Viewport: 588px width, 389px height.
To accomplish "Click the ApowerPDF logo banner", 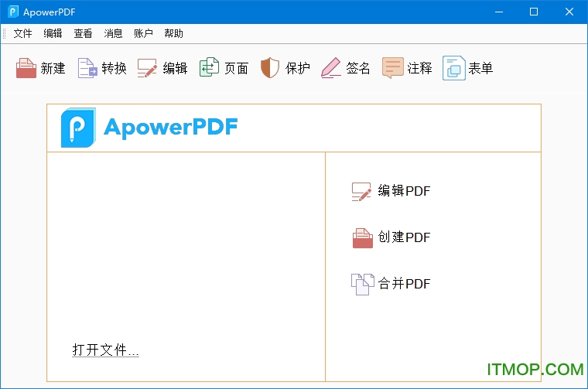I will (149, 128).
